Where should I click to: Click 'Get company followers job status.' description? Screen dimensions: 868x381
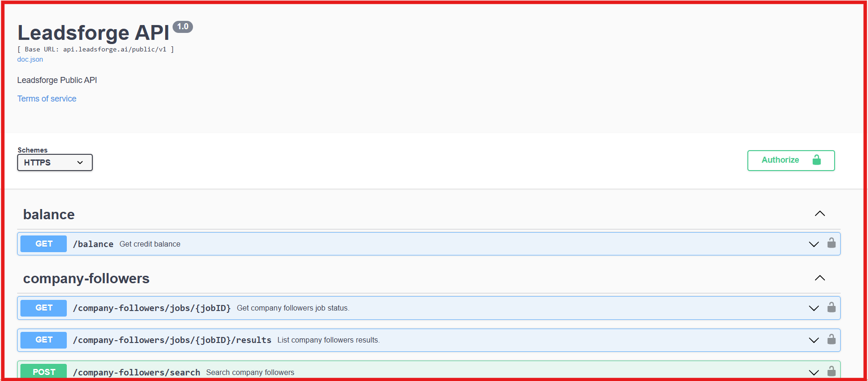pos(293,308)
